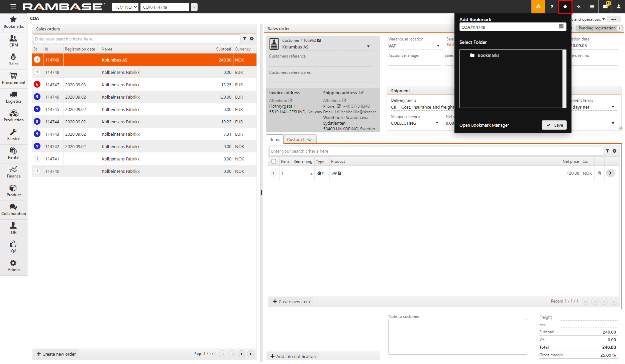Expand the TEM-NO company dropdown
Viewport: 625px width, 364px height.
pyautogui.click(x=125, y=7)
